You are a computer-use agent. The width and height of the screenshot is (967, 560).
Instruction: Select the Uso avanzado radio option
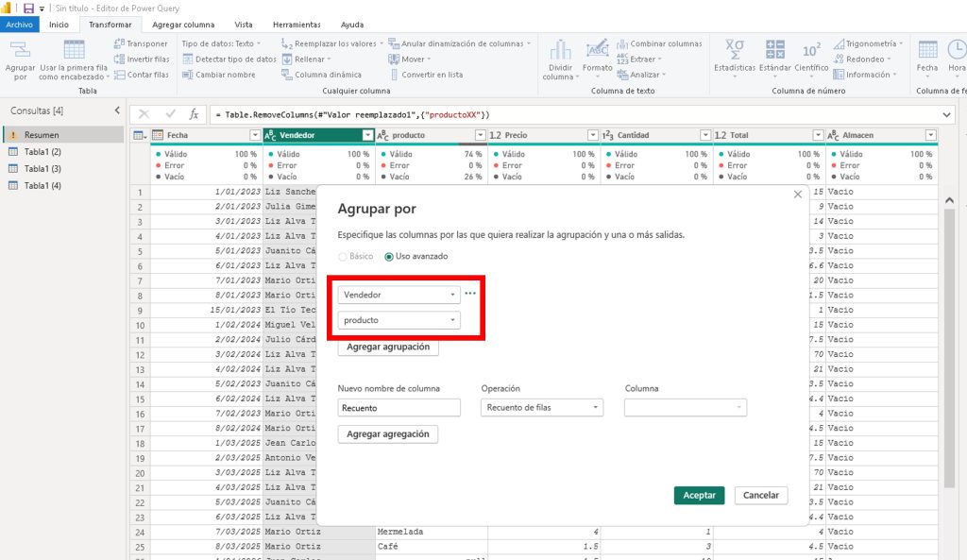(389, 257)
